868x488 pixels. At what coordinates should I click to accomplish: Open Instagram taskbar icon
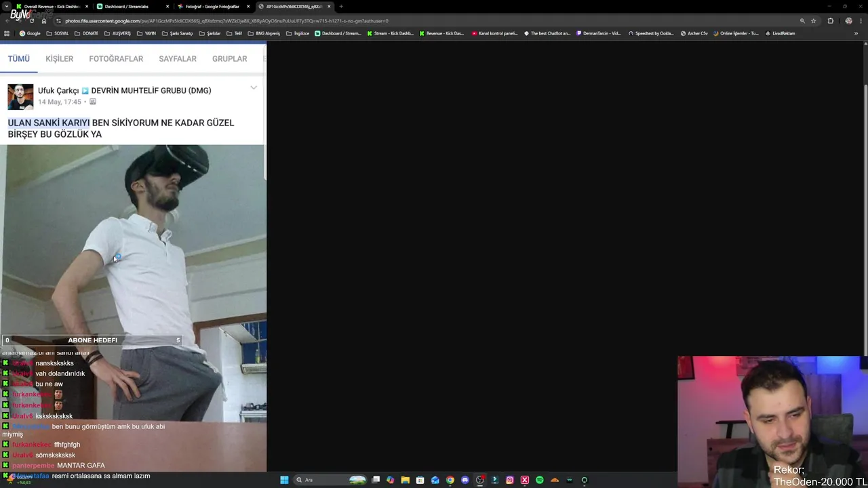[509, 480]
